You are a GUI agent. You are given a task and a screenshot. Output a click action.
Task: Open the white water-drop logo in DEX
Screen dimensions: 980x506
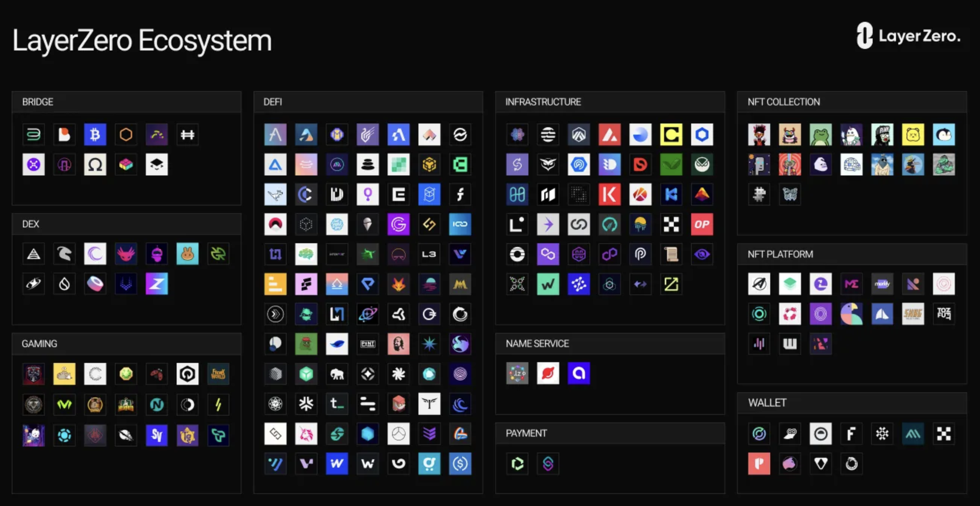64,284
